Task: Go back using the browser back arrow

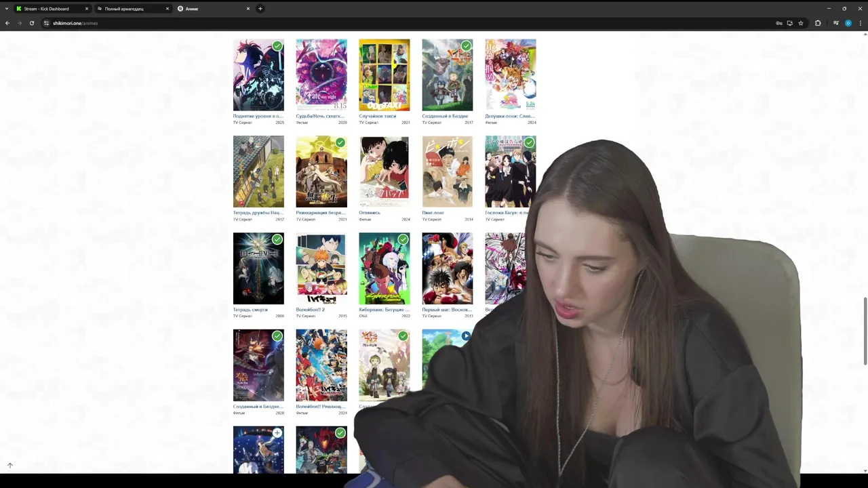Action: click(x=7, y=23)
